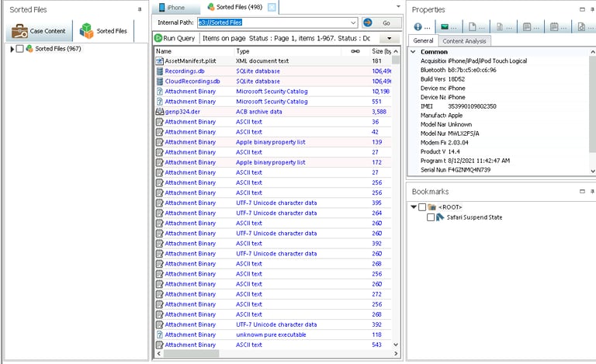Select the General properties tab
The width and height of the screenshot is (596, 364).
click(x=423, y=40)
